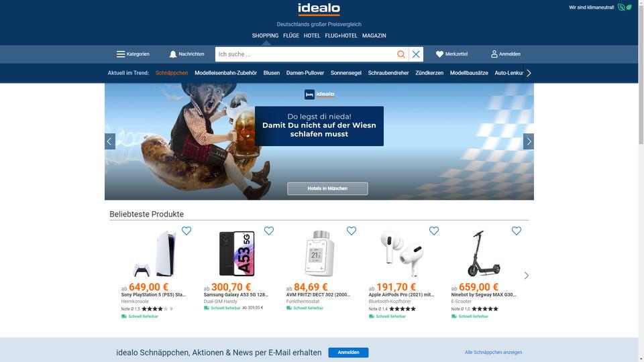
Task: Open the MAGAZIN tab
Action: coord(374,36)
